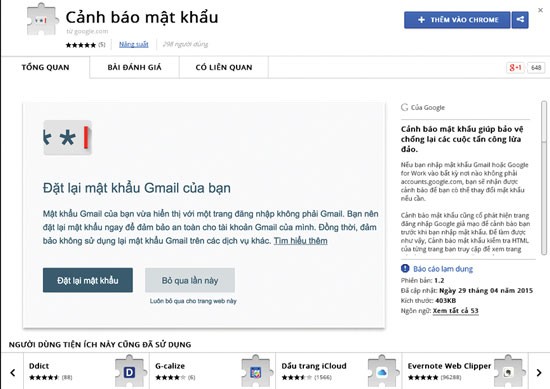This screenshot has height=389, width=550.
Task: Click the description panel scrollbar
Action: pyautogui.click(x=544, y=177)
